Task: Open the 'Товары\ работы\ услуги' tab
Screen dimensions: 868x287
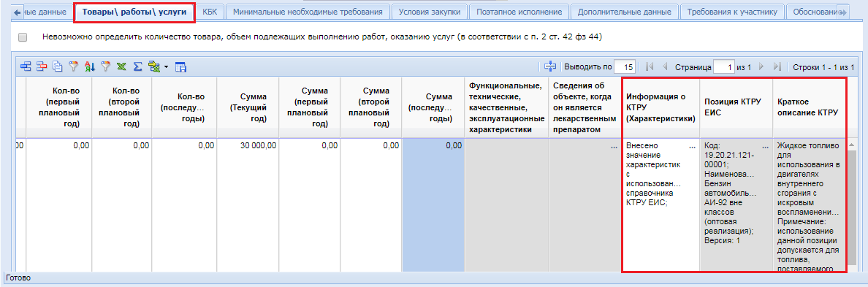Action: click(134, 12)
